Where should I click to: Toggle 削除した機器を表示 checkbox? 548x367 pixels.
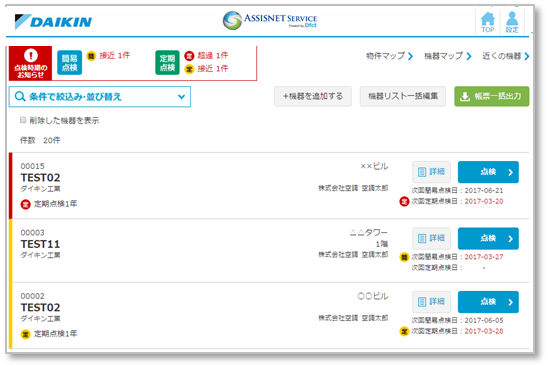(23, 120)
